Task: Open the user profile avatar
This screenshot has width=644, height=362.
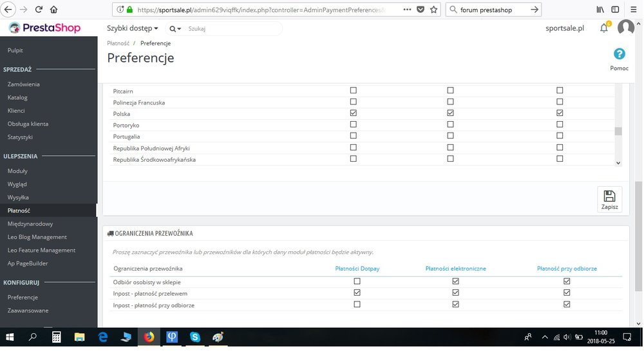Action: [626, 28]
